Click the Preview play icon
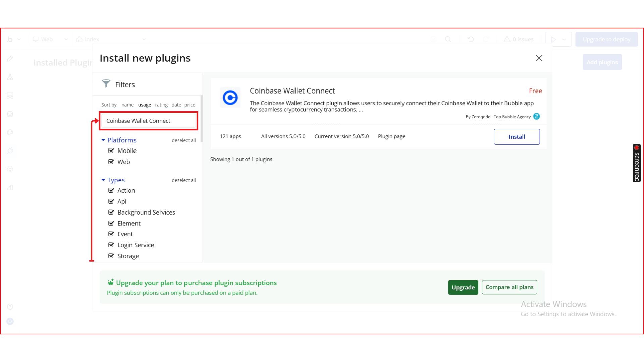Image resolution: width=644 pixels, height=362 pixels. [x=553, y=39]
